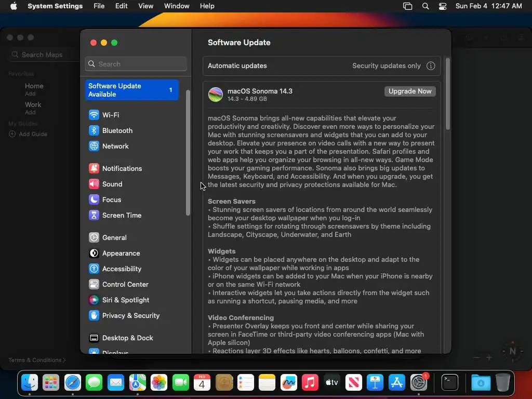Open Photos from the Dock
This screenshot has height=399, width=532.
(x=159, y=383)
